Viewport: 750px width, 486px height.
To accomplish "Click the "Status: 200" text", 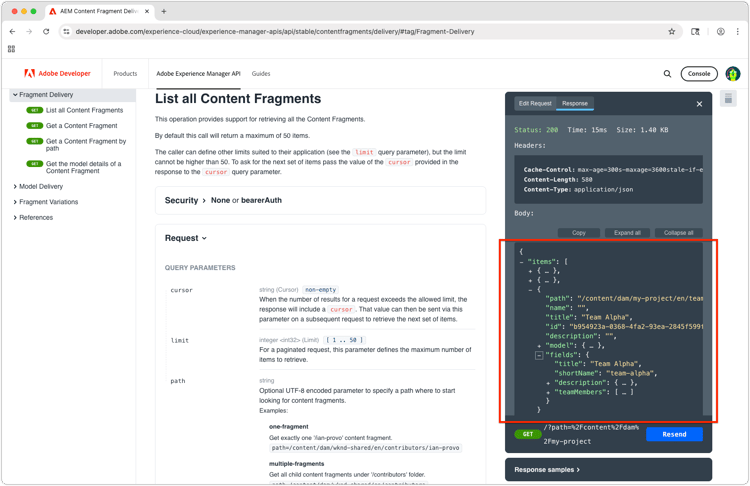I will pyautogui.click(x=536, y=130).
